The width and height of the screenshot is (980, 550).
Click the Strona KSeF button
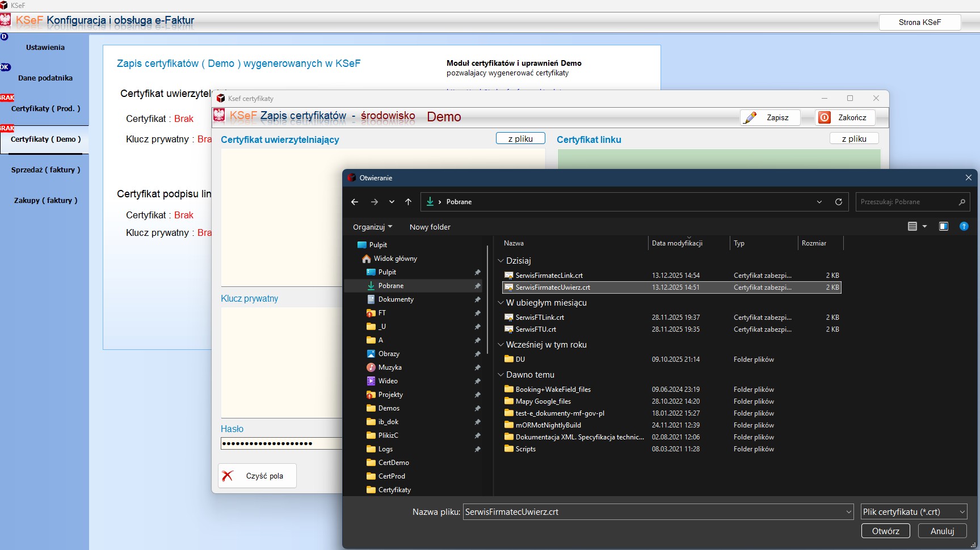click(919, 22)
